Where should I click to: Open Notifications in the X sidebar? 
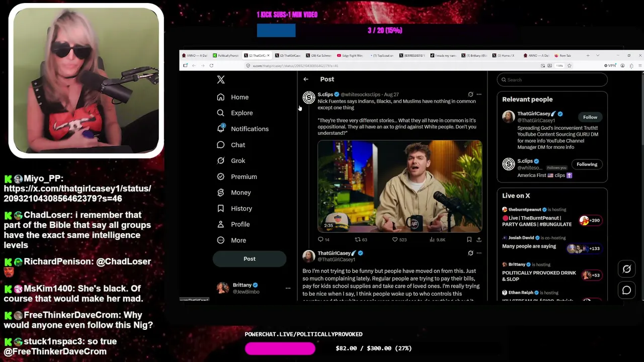click(x=243, y=129)
